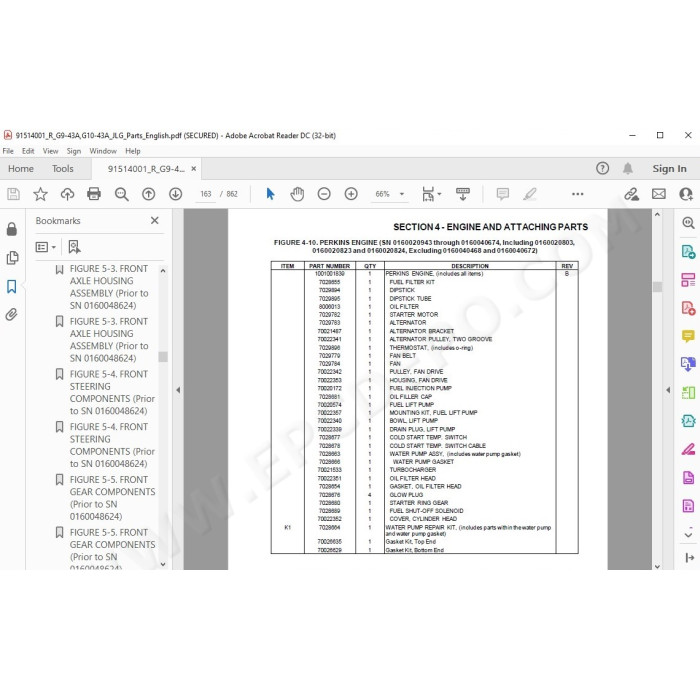Image resolution: width=700 pixels, height=700 pixels.
Task: Click the page number field showing 163
Action: pos(205,194)
